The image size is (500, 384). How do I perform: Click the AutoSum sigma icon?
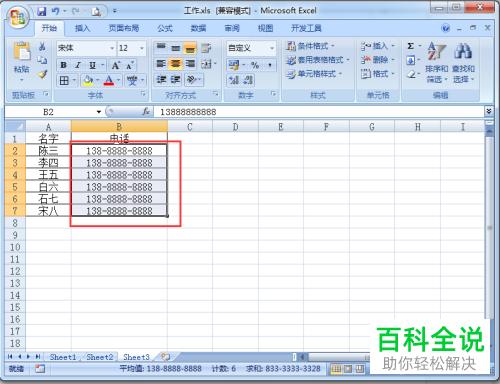(411, 46)
